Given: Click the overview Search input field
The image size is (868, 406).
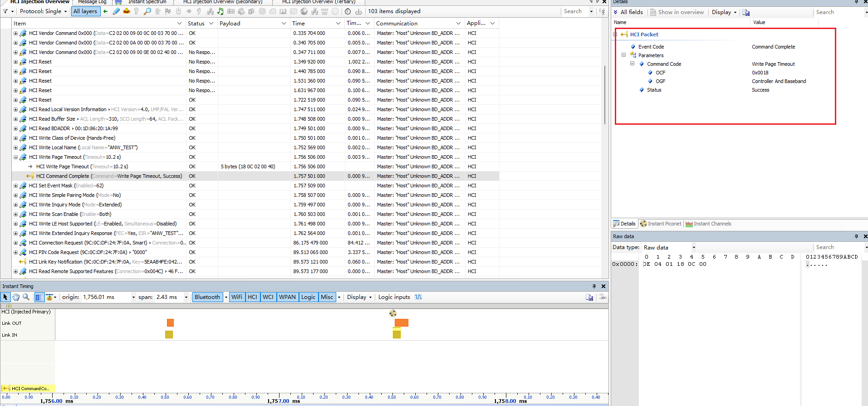Looking at the screenshot, I should (575, 11).
